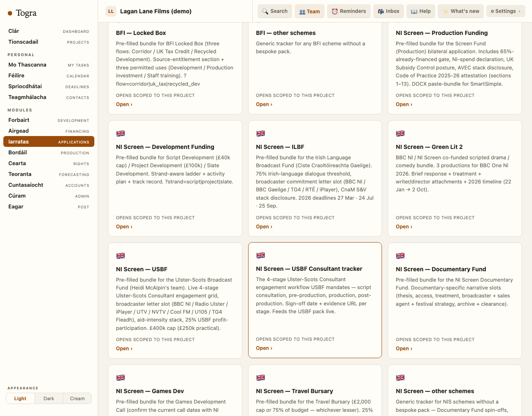Open Airgead financing module
Viewport: 532px width, 416px height.
49,131
